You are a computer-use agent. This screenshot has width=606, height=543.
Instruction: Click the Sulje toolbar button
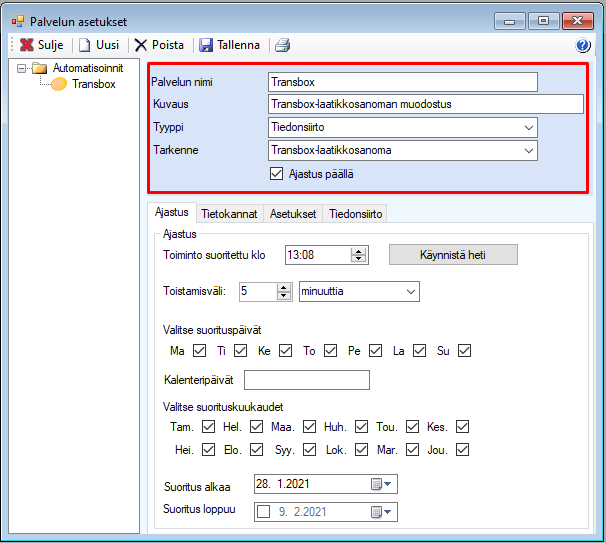[x=41, y=45]
